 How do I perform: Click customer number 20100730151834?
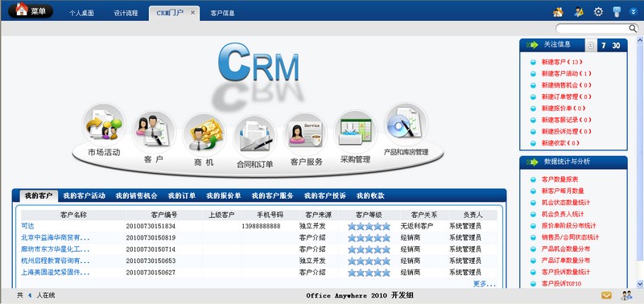tap(151, 226)
